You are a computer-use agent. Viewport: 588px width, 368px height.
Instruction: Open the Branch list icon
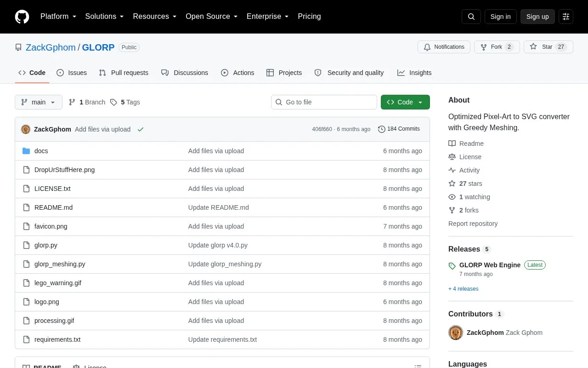(x=72, y=102)
